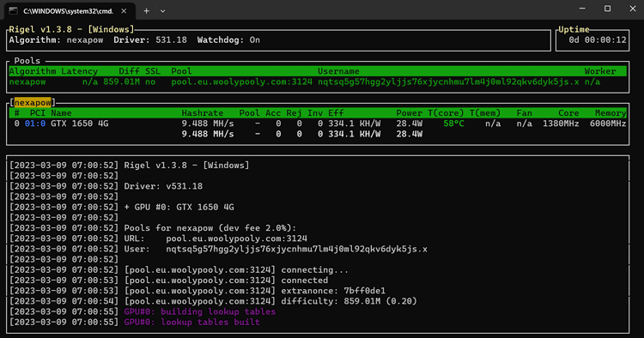Click the Pools 'Username' column header
This screenshot has height=338, width=644.
(338, 71)
